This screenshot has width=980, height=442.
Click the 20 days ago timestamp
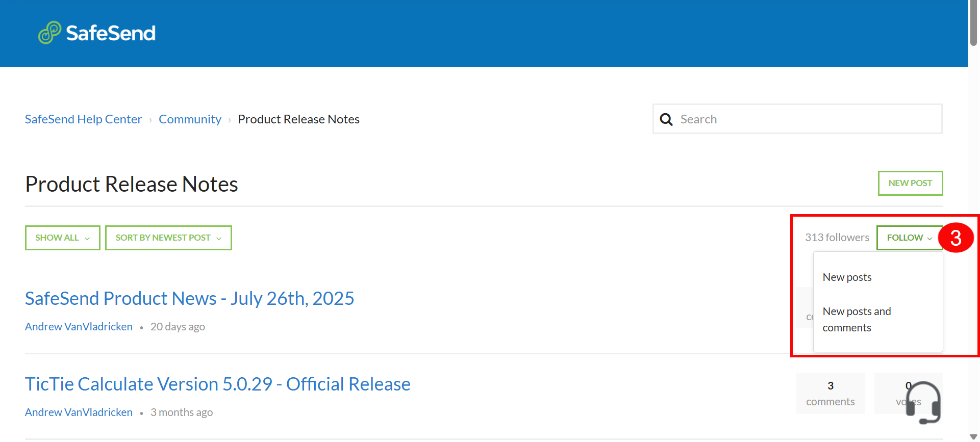pyautogui.click(x=178, y=327)
